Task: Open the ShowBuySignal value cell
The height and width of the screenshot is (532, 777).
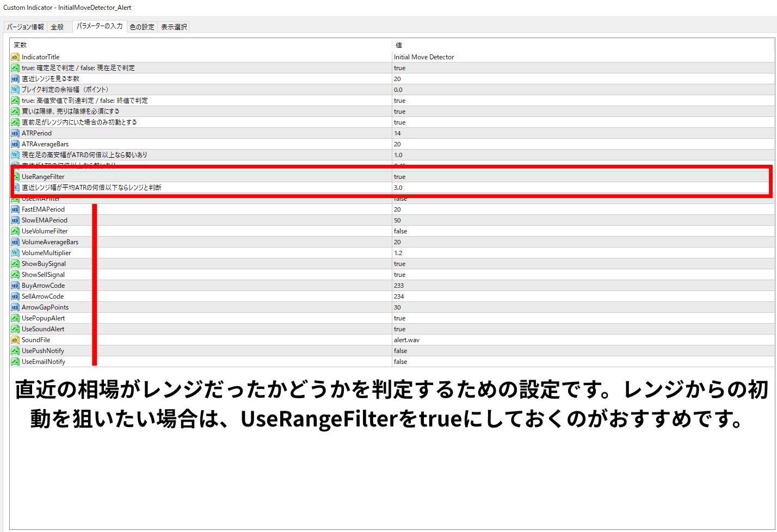Action: (400, 264)
